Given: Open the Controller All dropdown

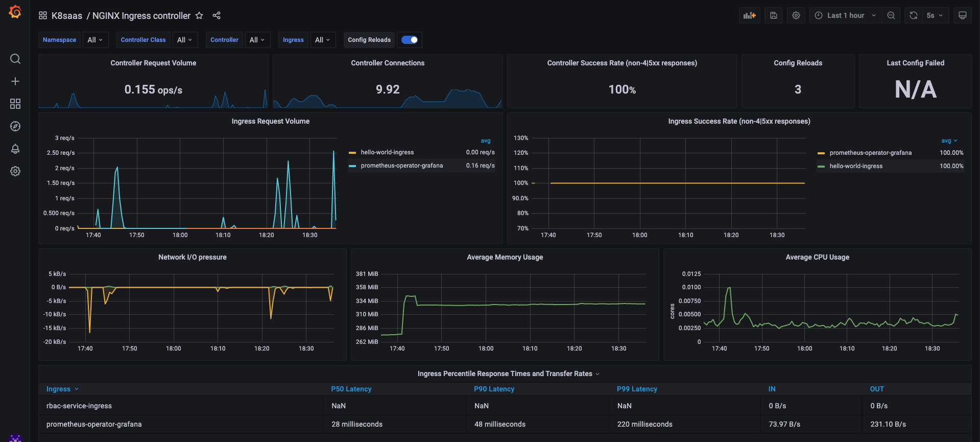Looking at the screenshot, I should pyautogui.click(x=257, y=40).
